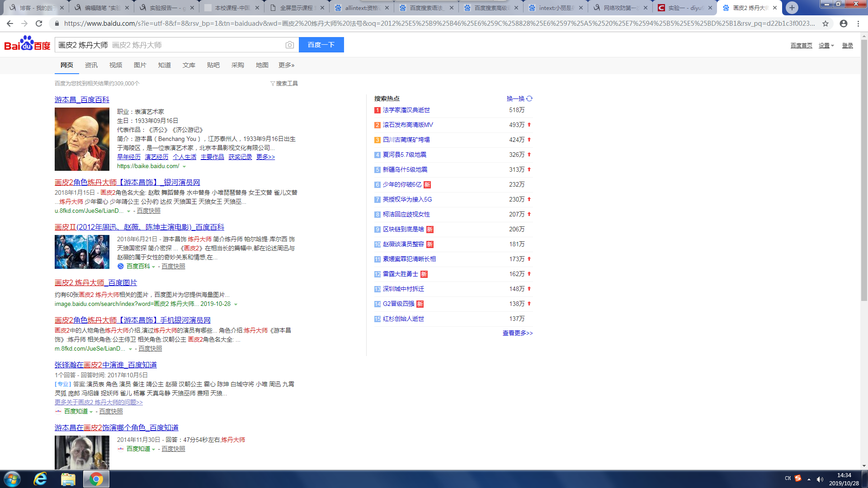This screenshot has width=868, height=488.
Task: Expand 设置 dropdown menu
Action: click(x=826, y=46)
